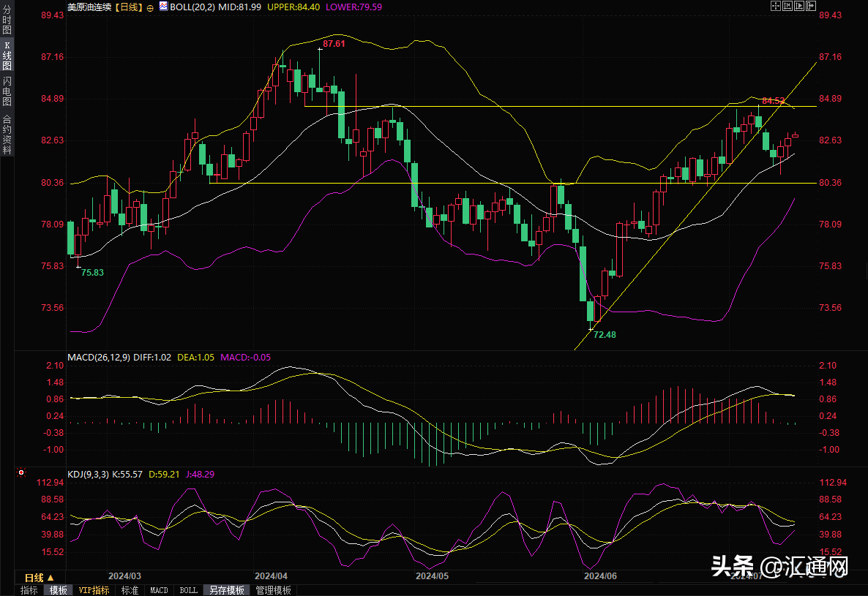Image resolution: width=868 pixels, height=596 pixels.
Task: Click the expand chart axis icon
Action: tap(798, 6)
